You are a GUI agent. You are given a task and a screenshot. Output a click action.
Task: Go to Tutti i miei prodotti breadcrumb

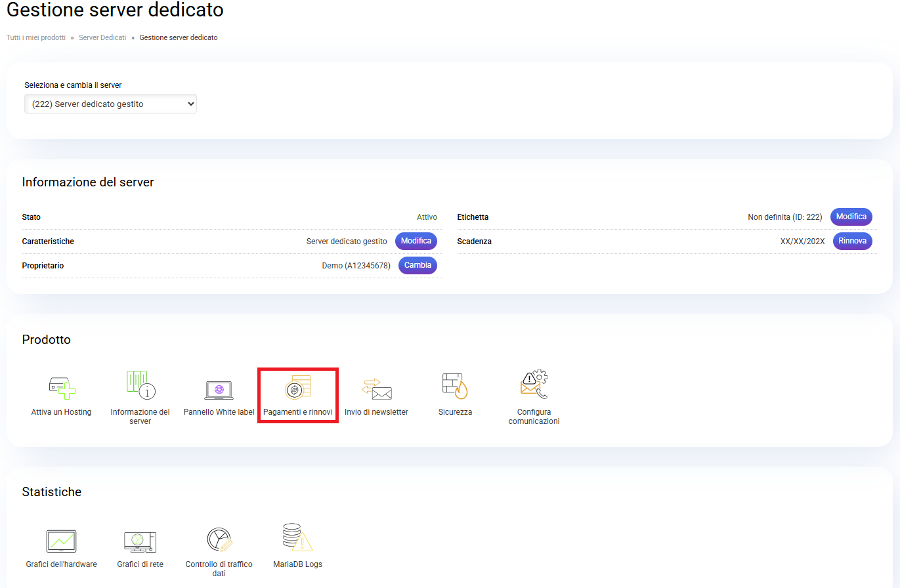(36, 38)
